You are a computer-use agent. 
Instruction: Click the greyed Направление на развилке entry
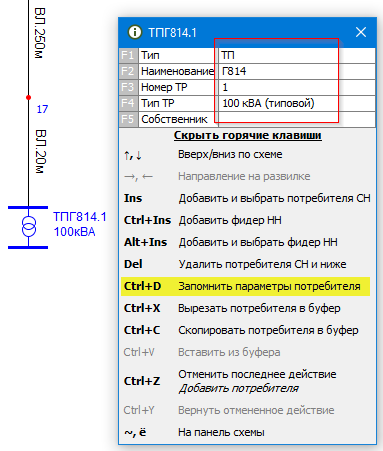click(x=244, y=176)
